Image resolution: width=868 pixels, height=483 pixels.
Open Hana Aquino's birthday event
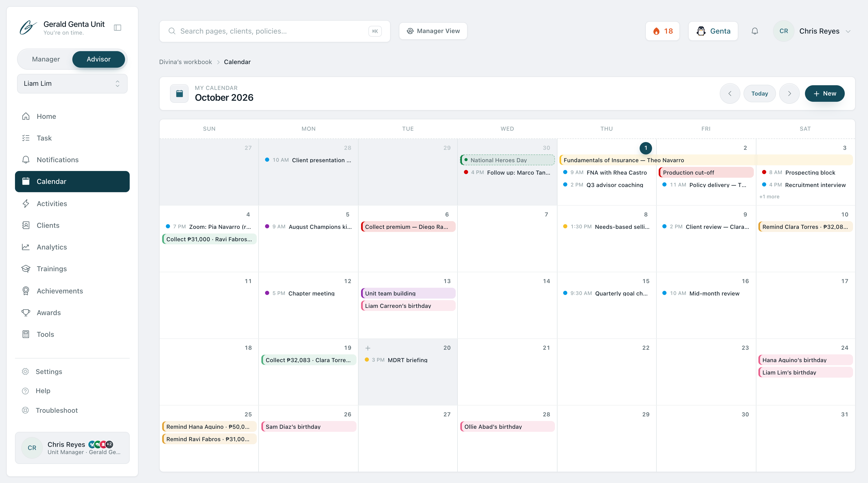805,360
